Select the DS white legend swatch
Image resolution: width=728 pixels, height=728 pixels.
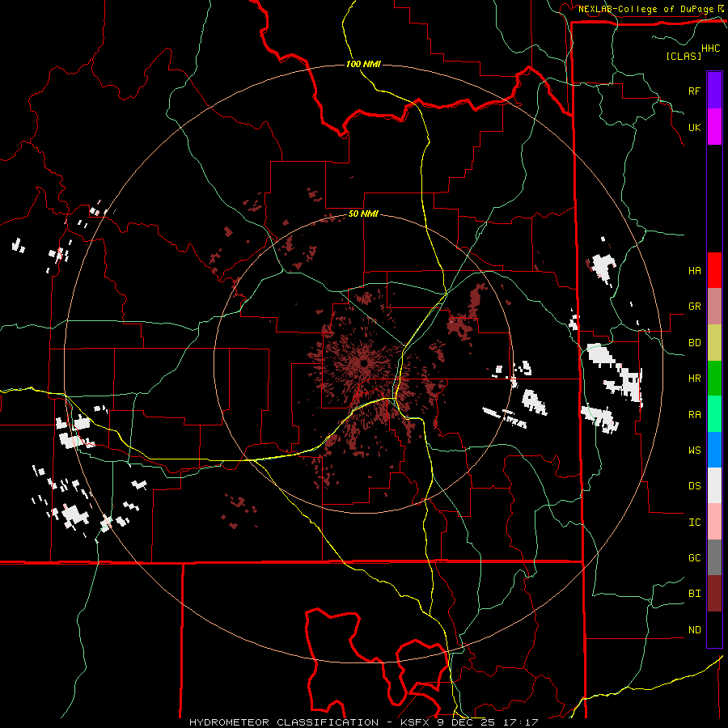pos(714,485)
